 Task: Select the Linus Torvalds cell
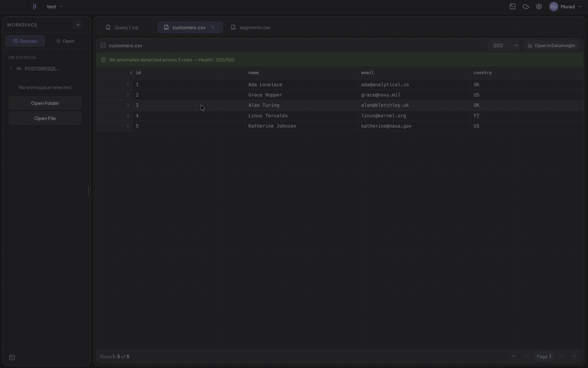[301, 115]
